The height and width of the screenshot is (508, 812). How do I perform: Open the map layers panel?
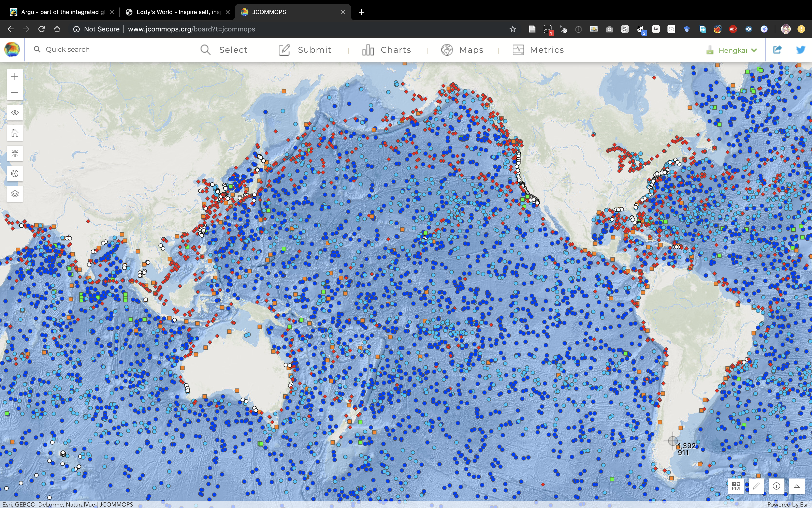(x=15, y=194)
